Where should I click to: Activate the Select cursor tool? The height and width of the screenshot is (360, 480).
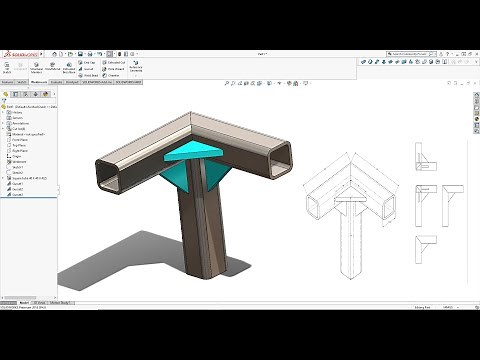[110, 54]
